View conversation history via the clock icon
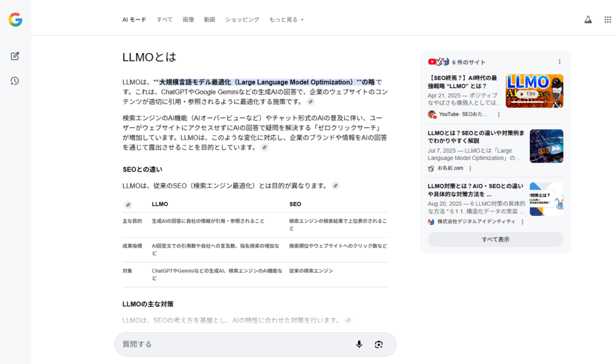Screen dimensions: 616x364 [x=14, y=80]
